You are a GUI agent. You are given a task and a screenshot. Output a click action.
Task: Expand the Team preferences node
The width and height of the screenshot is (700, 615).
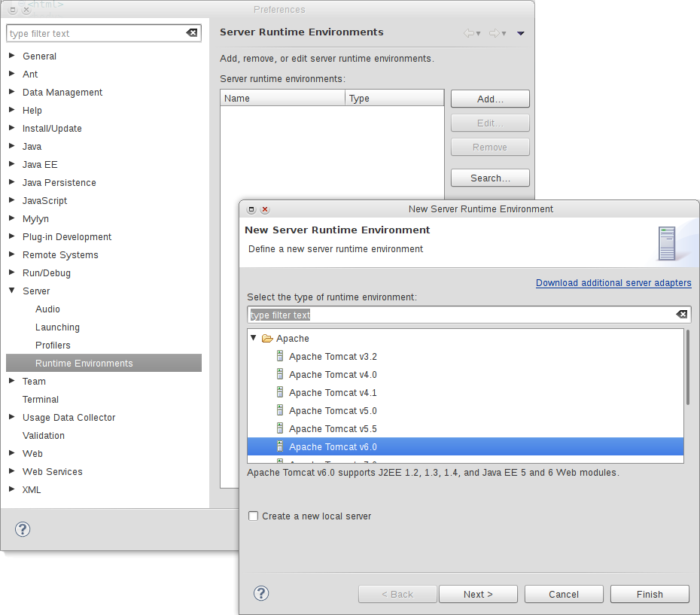(x=11, y=381)
